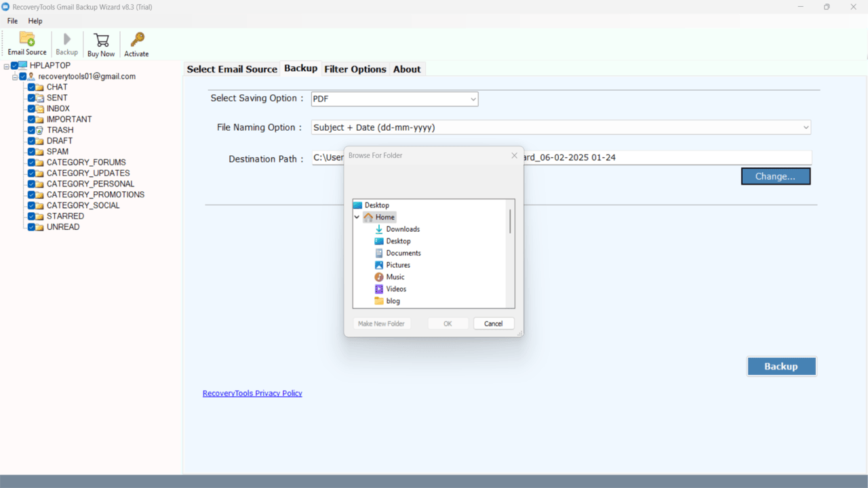This screenshot has height=488, width=868.
Task: Select CATEGORY_PERSONAL in the folder tree
Action: tap(90, 184)
